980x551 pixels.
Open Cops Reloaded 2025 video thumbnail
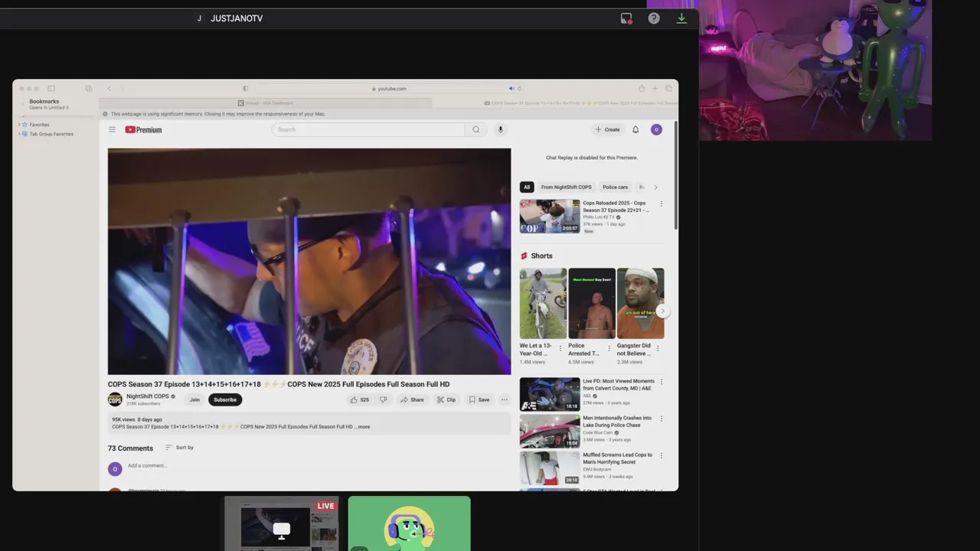(x=550, y=217)
